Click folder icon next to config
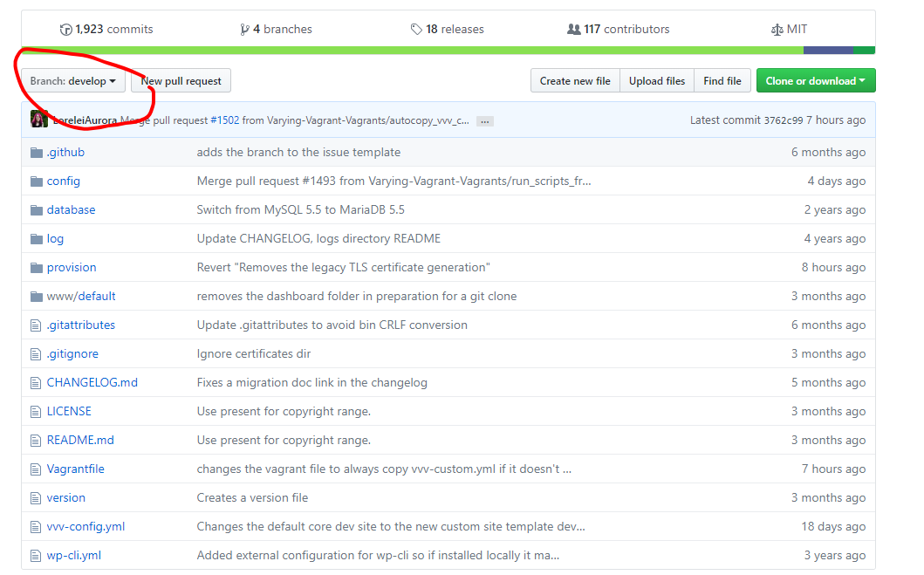The image size is (924, 575). tap(37, 181)
